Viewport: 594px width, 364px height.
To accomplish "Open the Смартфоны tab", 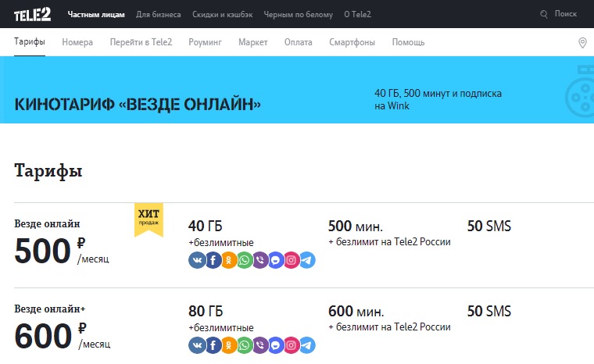I will 352,42.
